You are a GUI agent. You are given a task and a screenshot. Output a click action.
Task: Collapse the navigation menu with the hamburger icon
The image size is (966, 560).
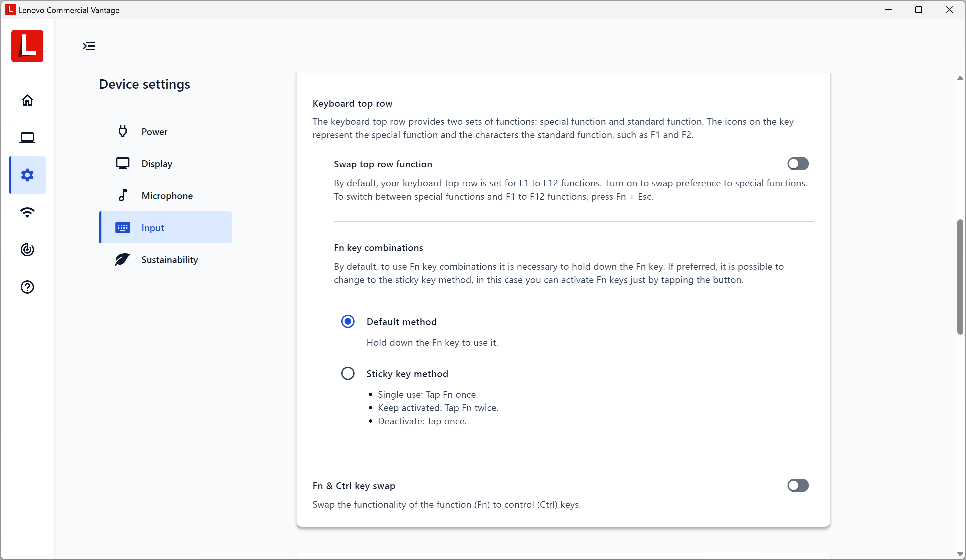89,46
